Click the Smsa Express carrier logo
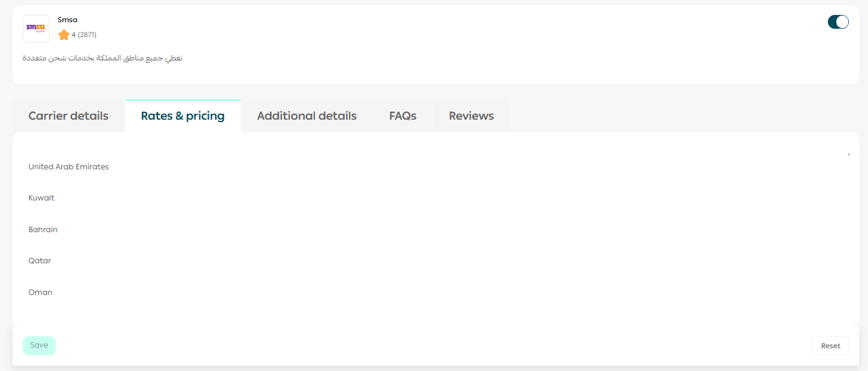Image resolution: width=868 pixels, height=371 pixels. click(x=36, y=29)
